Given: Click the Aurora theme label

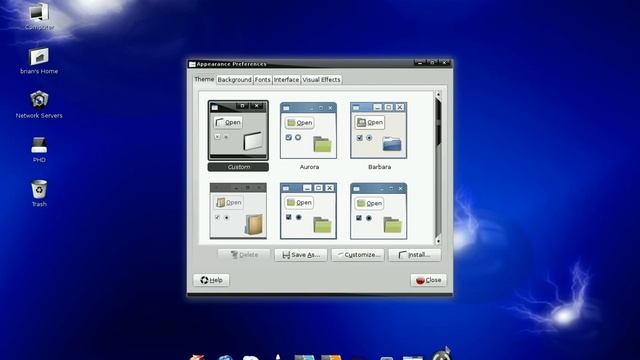Looking at the screenshot, I should (x=309, y=167).
